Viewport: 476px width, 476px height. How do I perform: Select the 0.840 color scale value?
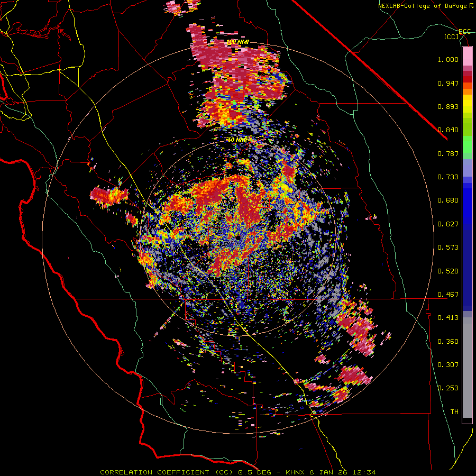(x=448, y=130)
